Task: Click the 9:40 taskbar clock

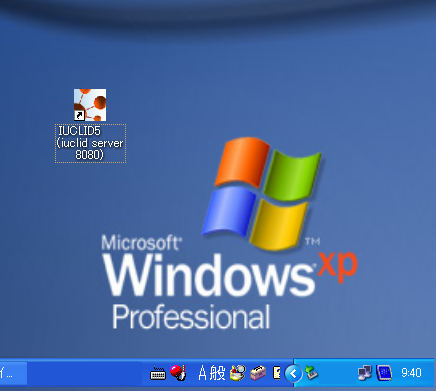Action: click(411, 373)
